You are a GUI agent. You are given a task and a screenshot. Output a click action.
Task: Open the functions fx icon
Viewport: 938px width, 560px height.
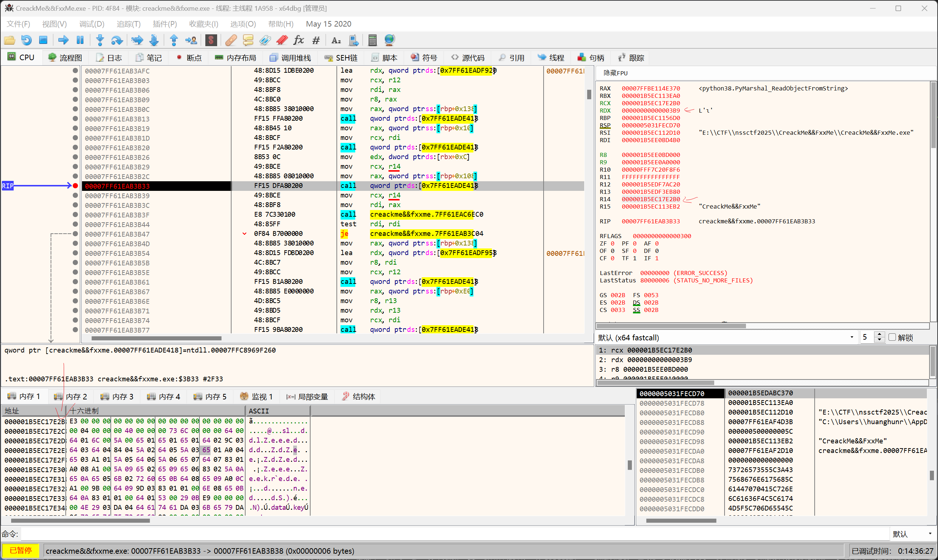point(299,40)
